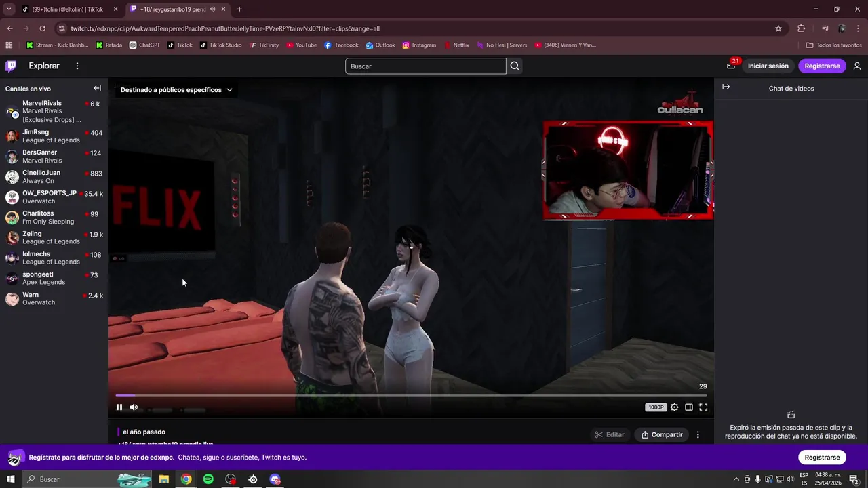868x488 pixels.
Task: Open the Chrome extensions puzzle icon
Action: [x=801, y=28]
